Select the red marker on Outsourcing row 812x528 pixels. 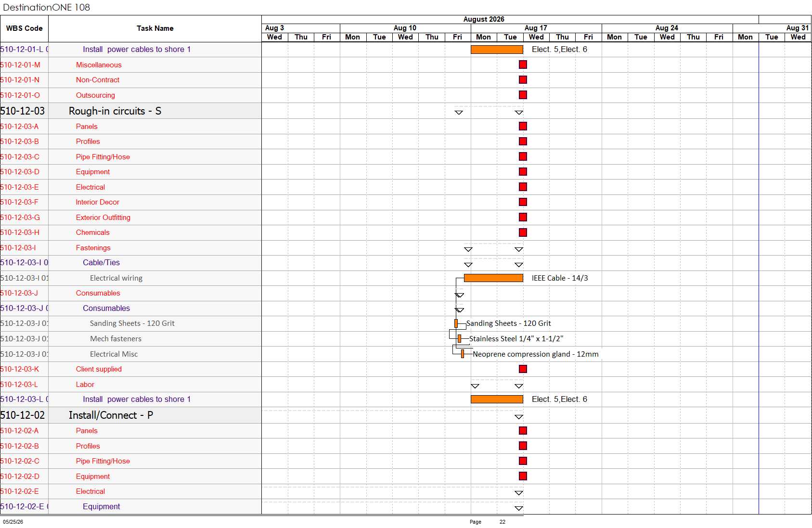[x=523, y=95]
